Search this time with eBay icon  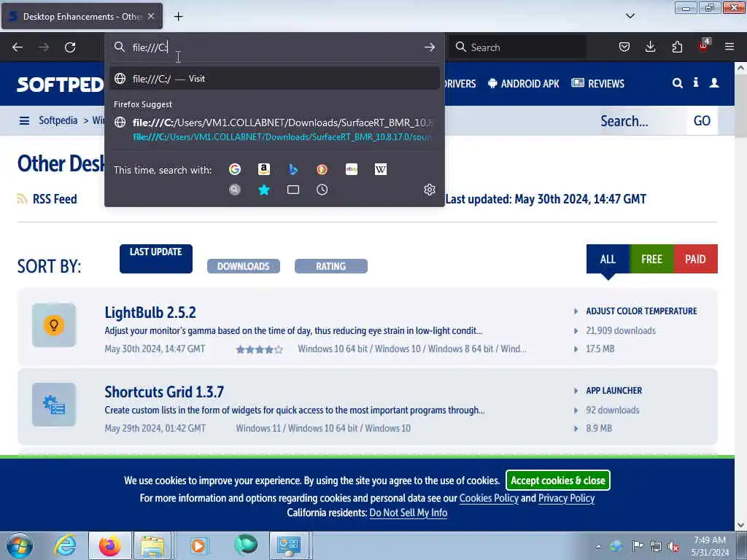pos(352,169)
